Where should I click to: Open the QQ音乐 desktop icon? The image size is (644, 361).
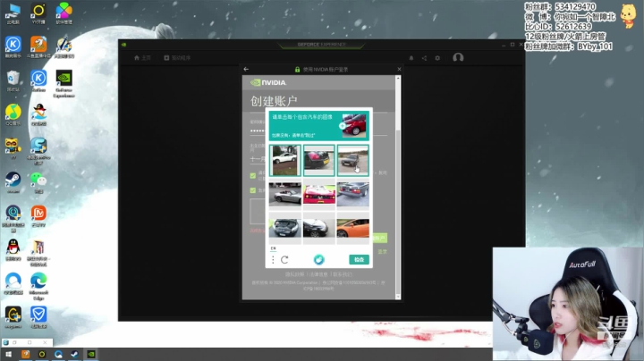(x=13, y=114)
